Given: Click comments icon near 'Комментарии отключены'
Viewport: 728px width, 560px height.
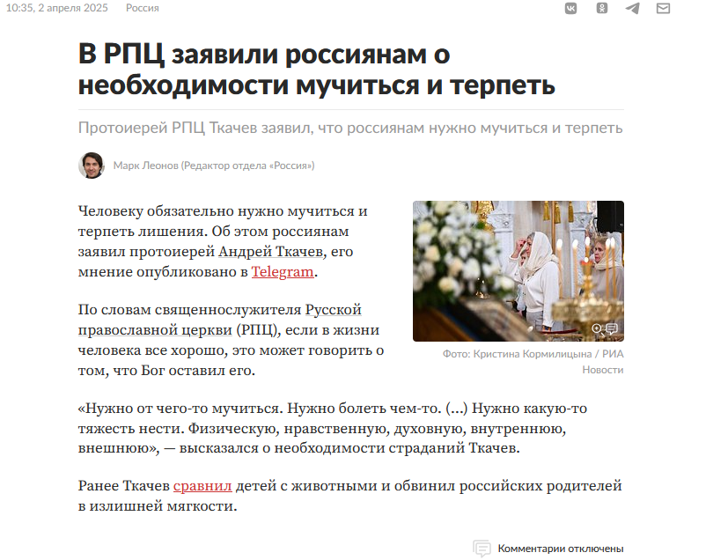Looking at the screenshot, I should [482, 549].
